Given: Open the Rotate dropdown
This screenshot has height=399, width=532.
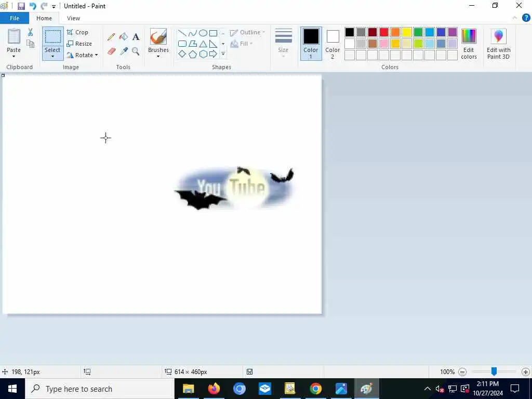Looking at the screenshot, I should (83, 55).
